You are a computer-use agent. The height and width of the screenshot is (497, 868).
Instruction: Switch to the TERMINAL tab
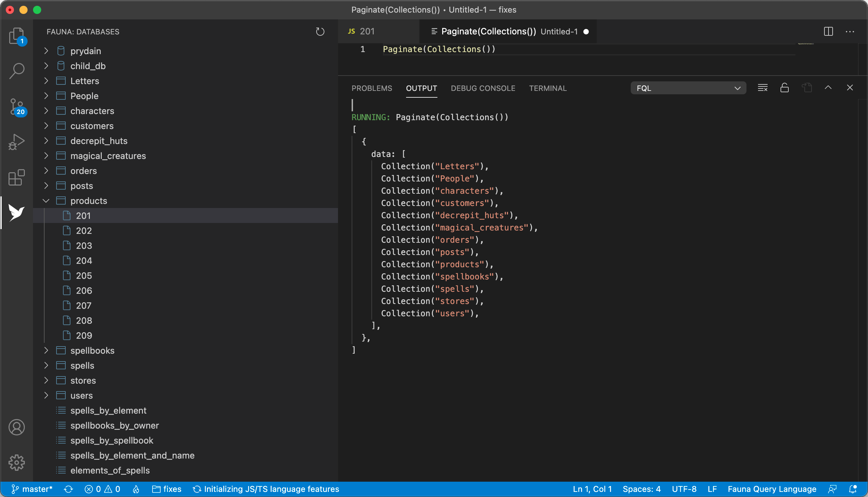click(x=547, y=88)
